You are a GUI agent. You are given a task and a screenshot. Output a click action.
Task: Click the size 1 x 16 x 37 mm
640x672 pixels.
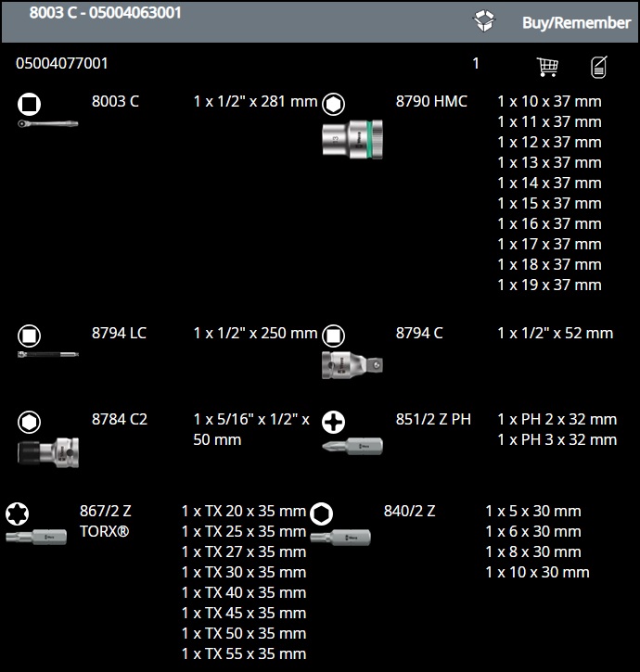coord(549,223)
